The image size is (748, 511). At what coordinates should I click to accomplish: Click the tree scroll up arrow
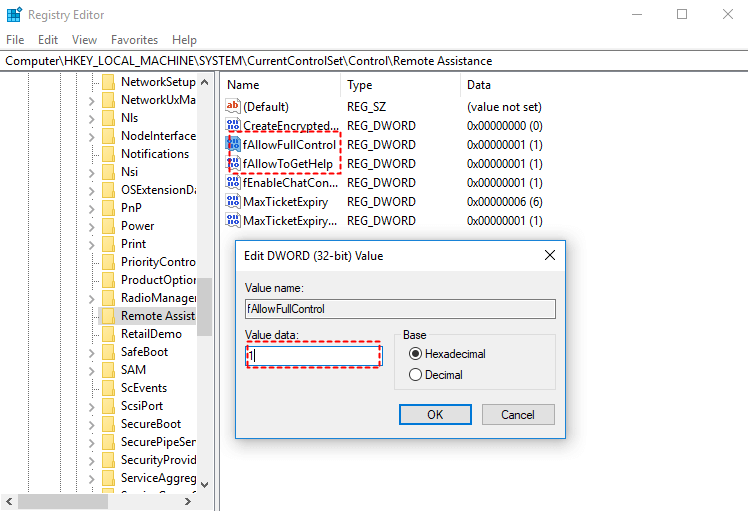coord(205,82)
